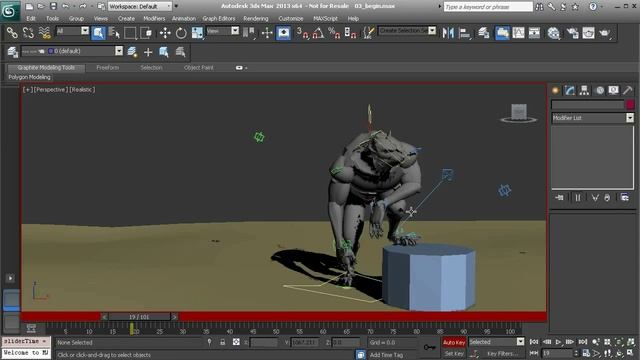Open Select by Name dialog
Screen dimensions: 640x360
(114, 33)
